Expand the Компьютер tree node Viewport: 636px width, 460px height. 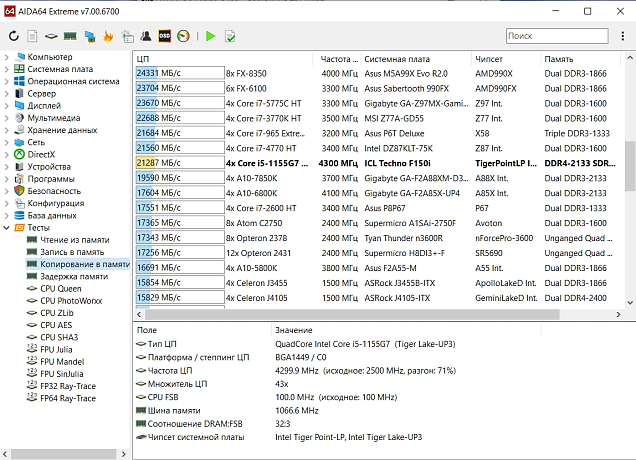(x=7, y=57)
